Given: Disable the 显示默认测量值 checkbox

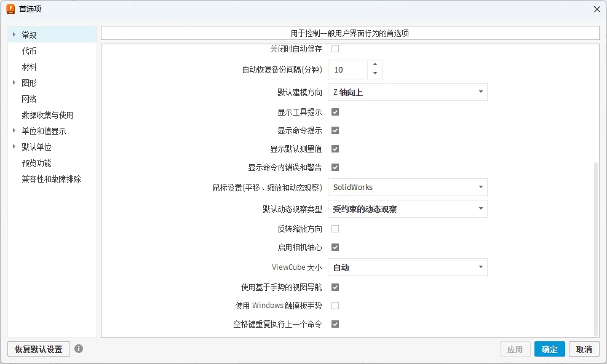Looking at the screenshot, I should point(335,149).
